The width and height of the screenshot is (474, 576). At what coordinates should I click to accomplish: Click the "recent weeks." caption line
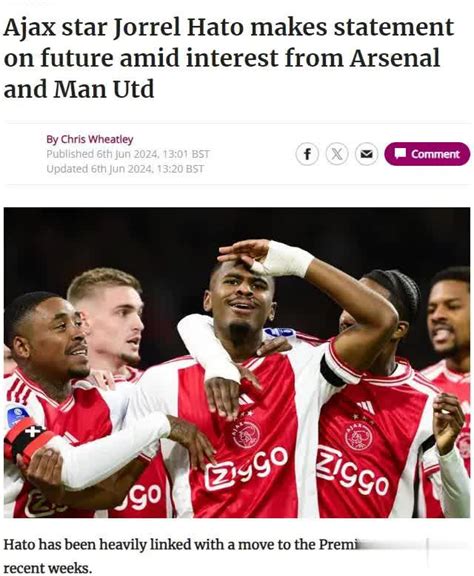tap(47, 568)
